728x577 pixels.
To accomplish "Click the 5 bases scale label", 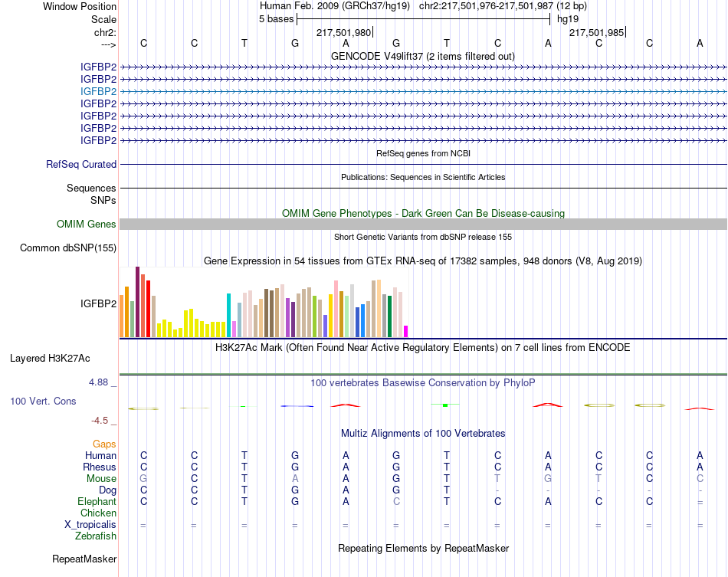I will tap(276, 19).
